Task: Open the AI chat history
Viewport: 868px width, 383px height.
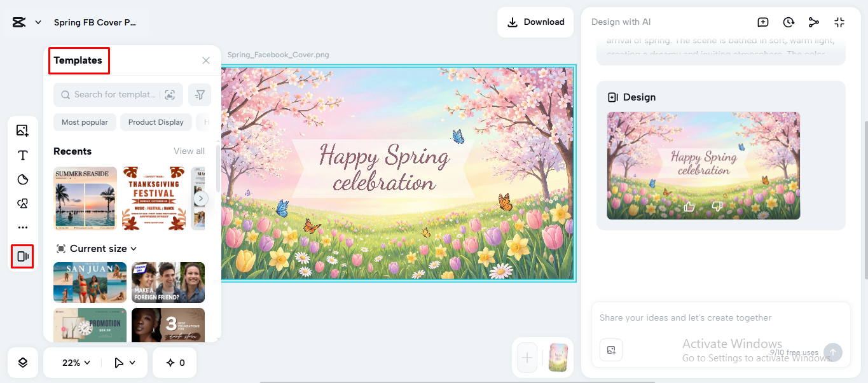Action: point(789,22)
